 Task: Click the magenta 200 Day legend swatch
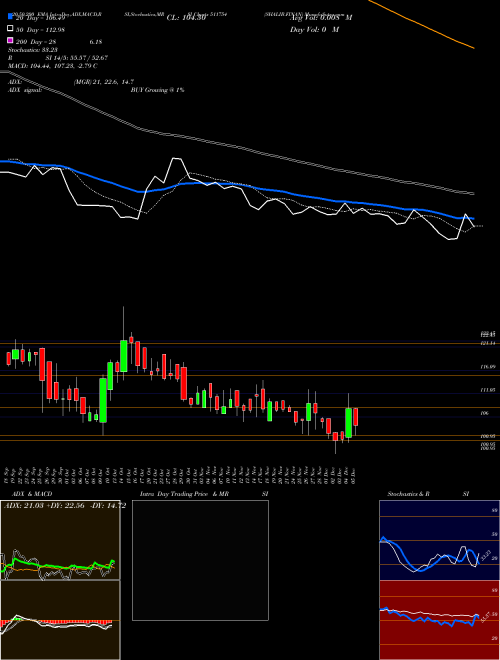point(11,40)
